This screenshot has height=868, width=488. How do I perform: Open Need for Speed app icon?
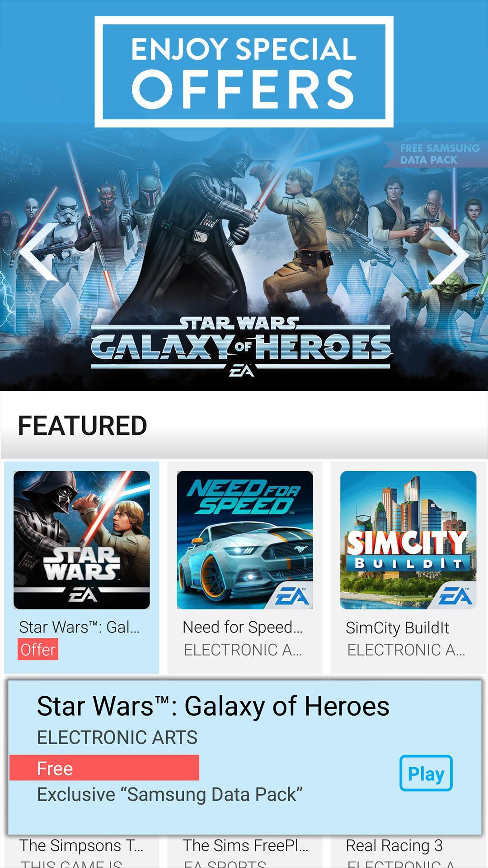pyautogui.click(x=245, y=540)
